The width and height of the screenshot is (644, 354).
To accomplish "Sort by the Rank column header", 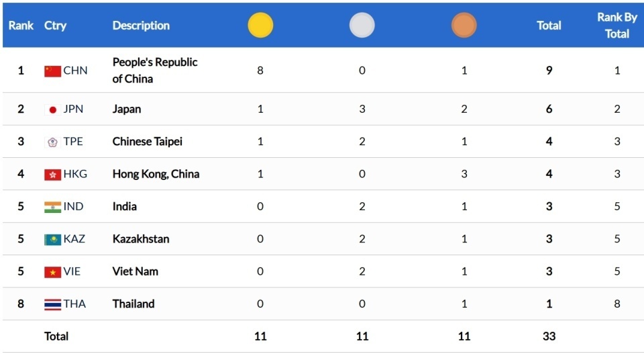I will coord(21,26).
